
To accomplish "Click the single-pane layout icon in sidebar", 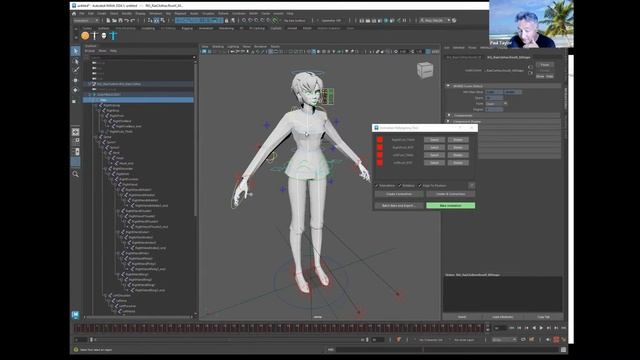I will pyautogui.click(x=76, y=132).
